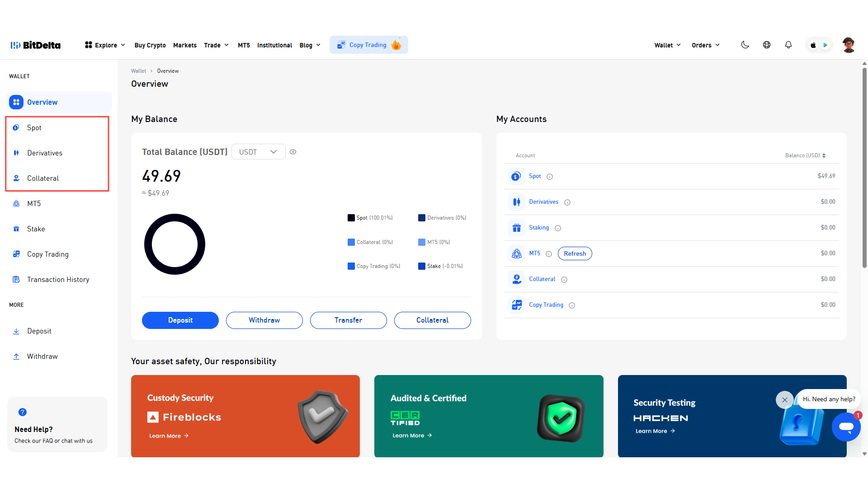This screenshot has height=488, width=868.
Task: Click the app download store icons
Action: click(819, 45)
